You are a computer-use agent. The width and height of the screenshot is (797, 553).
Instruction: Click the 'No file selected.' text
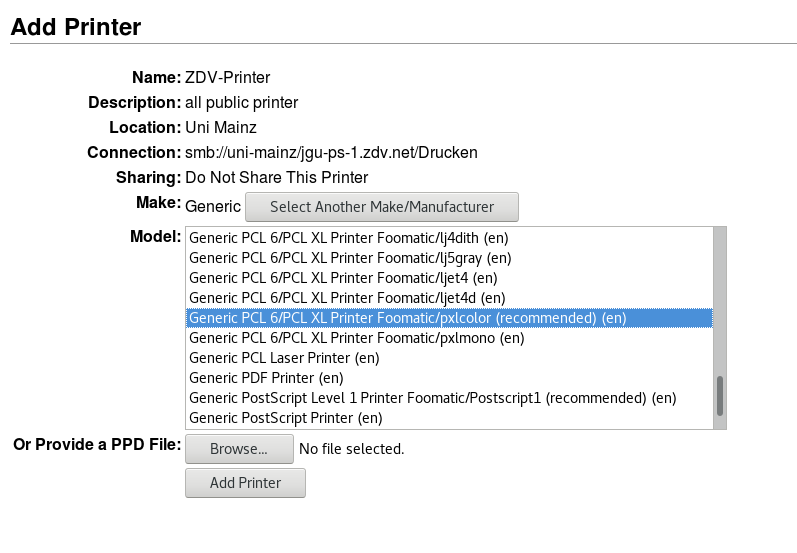tap(352, 449)
